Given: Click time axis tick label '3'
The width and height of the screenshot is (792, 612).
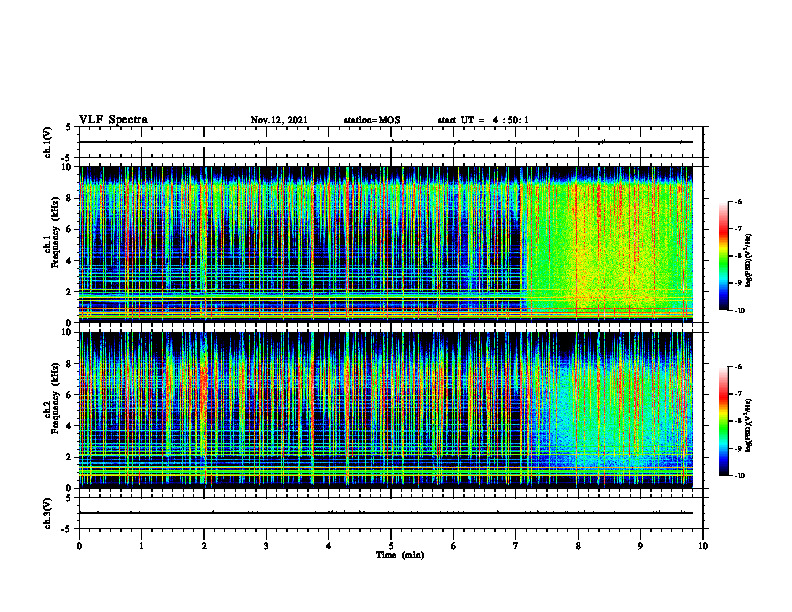Looking at the screenshot, I should pos(266,546).
